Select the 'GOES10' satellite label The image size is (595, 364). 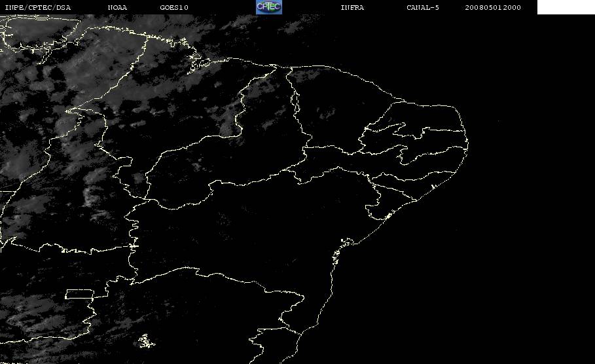[x=174, y=8]
